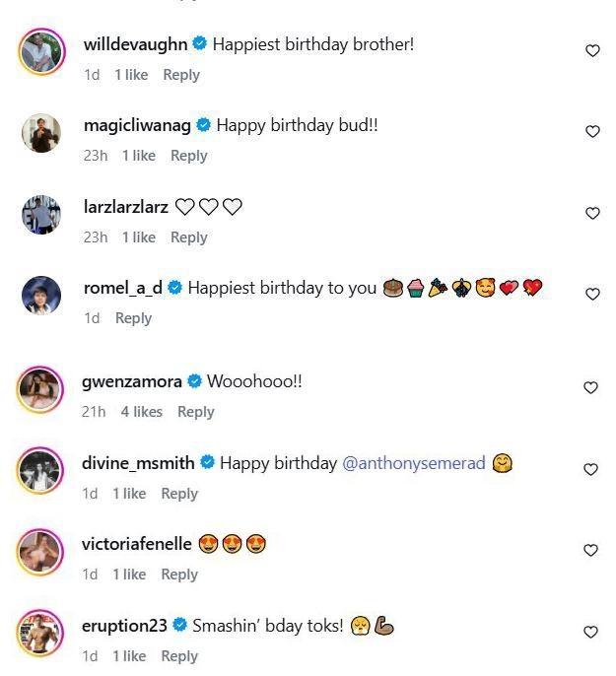Image resolution: width=616 pixels, height=676 pixels.
Task: Click heart beside gwenzamora's Wooohooo comment
Action: [592, 387]
